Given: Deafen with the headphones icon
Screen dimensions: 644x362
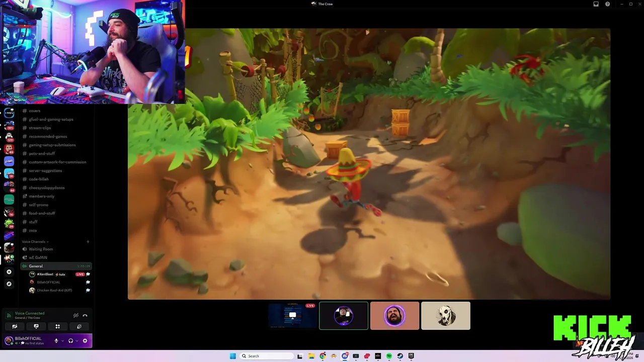Looking at the screenshot, I should tap(70, 340).
